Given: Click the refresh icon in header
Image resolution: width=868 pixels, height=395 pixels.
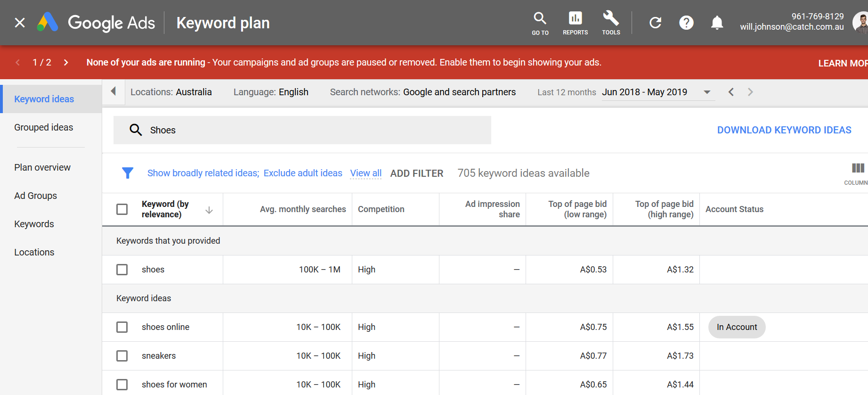Looking at the screenshot, I should (655, 23).
